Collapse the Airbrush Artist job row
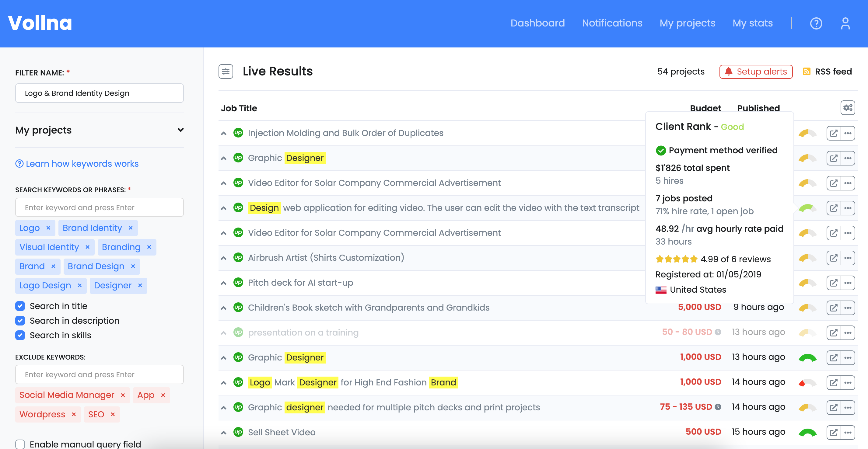This screenshot has height=449, width=868. click(x=223, y=258)
